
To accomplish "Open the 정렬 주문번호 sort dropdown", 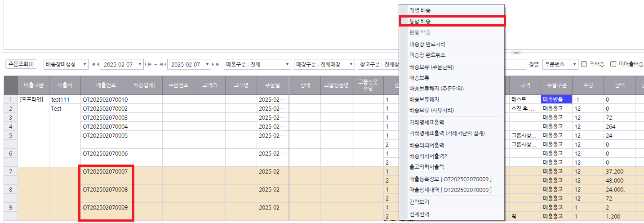I will pos(560,64).
